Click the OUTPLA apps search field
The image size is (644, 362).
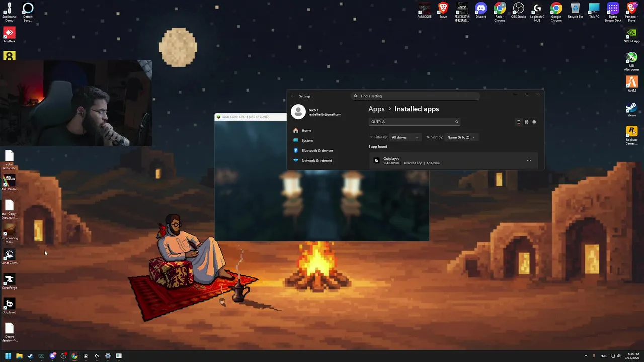tap(414, 122)
